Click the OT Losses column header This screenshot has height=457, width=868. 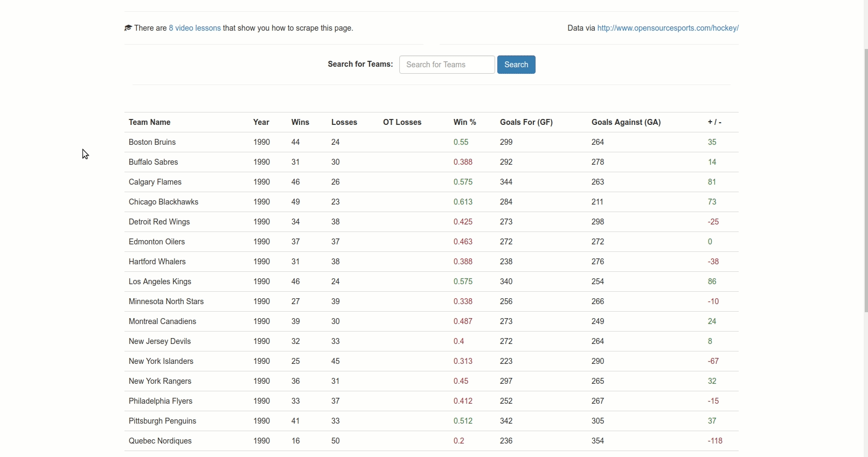click(402, 122)
